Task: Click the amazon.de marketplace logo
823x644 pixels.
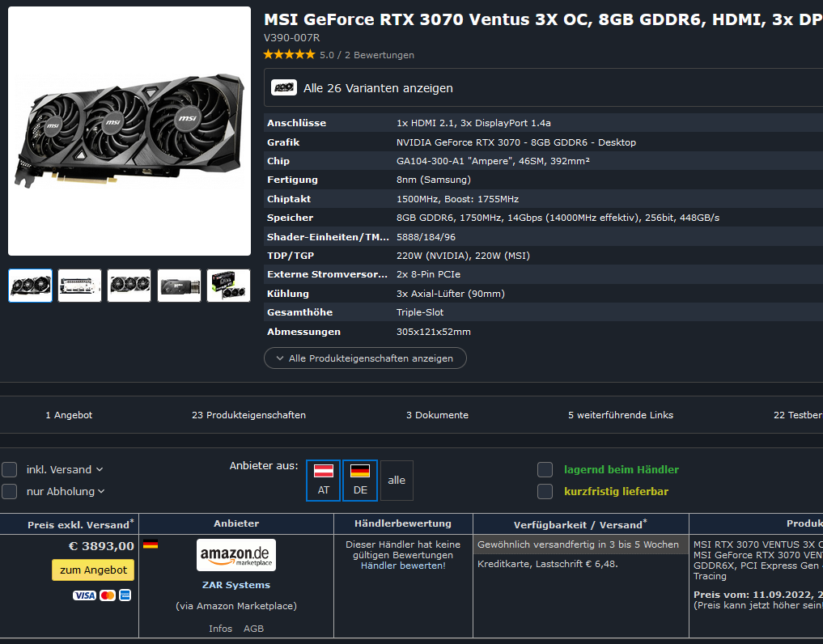Action: click(x=236, y=555)
